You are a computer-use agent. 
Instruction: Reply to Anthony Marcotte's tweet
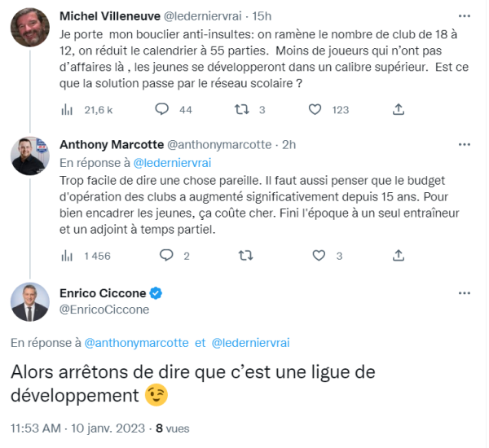point(166,256)
